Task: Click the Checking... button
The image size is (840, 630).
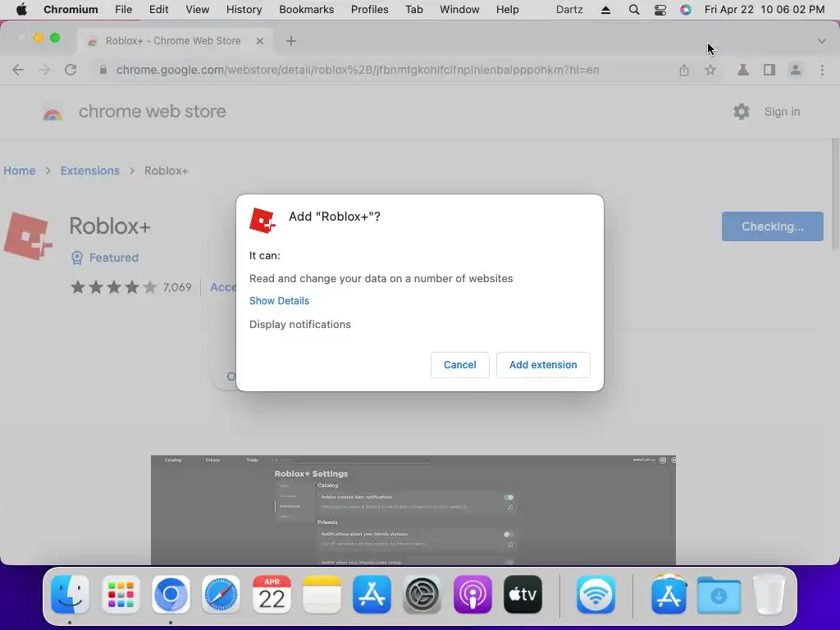Action: coord(772,226)
